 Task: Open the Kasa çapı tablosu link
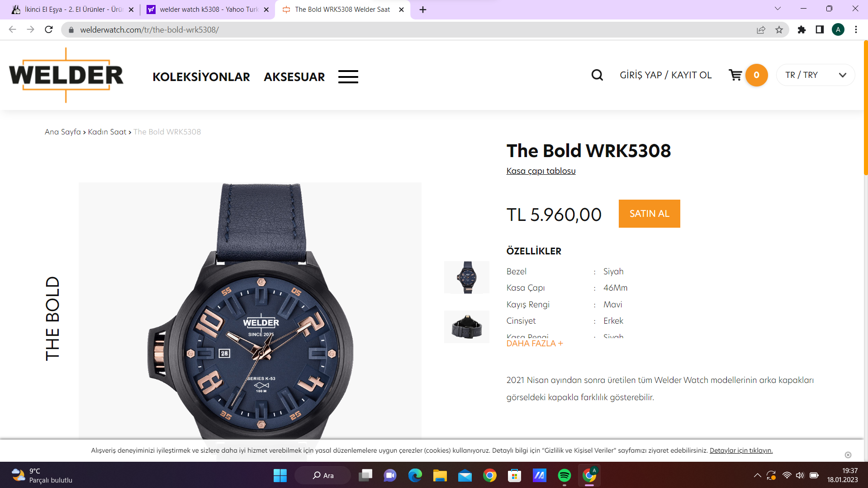(x=541, y=171)
